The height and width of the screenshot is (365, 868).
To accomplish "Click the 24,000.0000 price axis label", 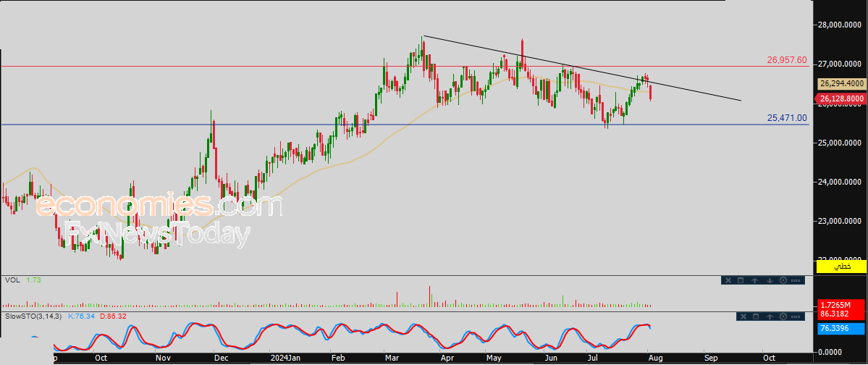I will coord(840,182).
